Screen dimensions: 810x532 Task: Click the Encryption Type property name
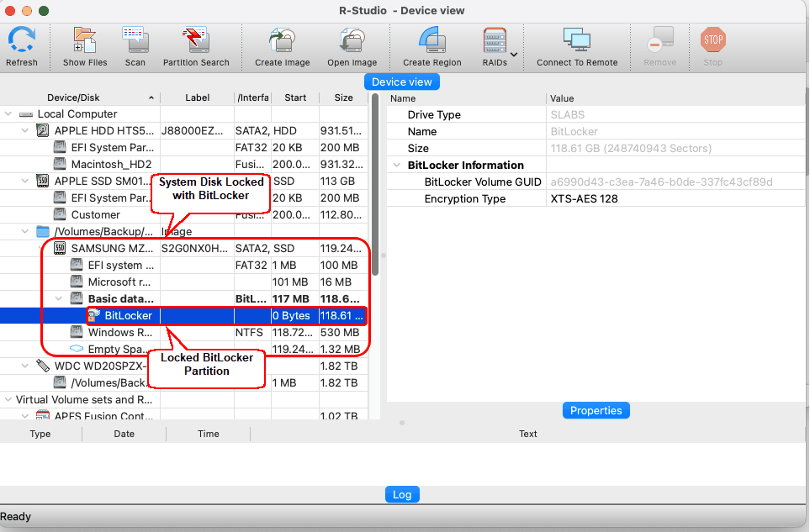(x=465, y=199)
